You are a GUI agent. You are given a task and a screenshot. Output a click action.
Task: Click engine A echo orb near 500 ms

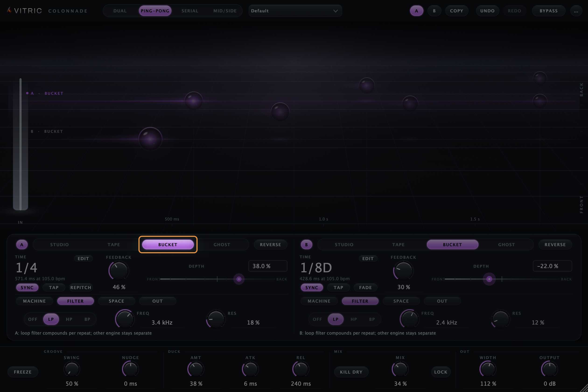193,101
